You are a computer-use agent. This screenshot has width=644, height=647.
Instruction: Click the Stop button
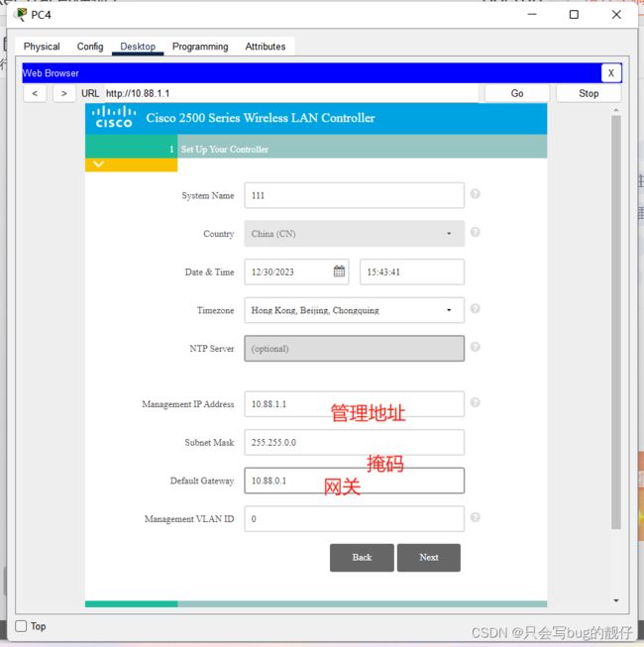(589, 94)
